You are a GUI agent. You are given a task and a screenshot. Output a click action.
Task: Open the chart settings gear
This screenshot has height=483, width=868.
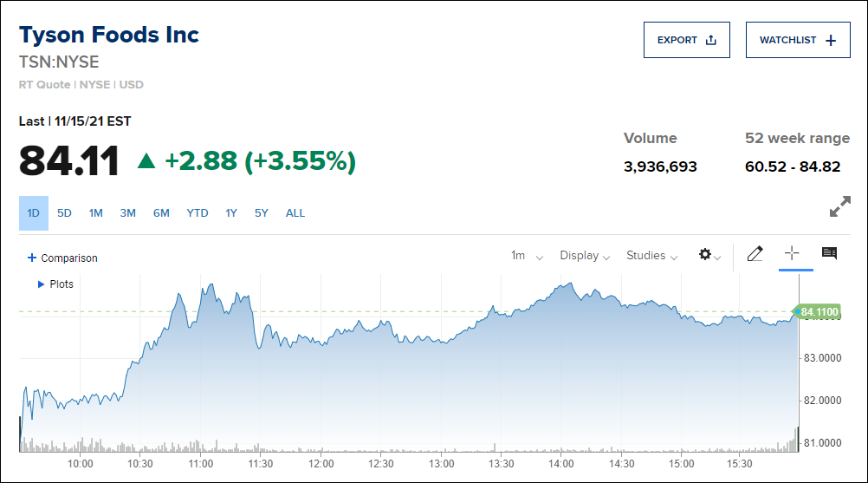(706, 255)
